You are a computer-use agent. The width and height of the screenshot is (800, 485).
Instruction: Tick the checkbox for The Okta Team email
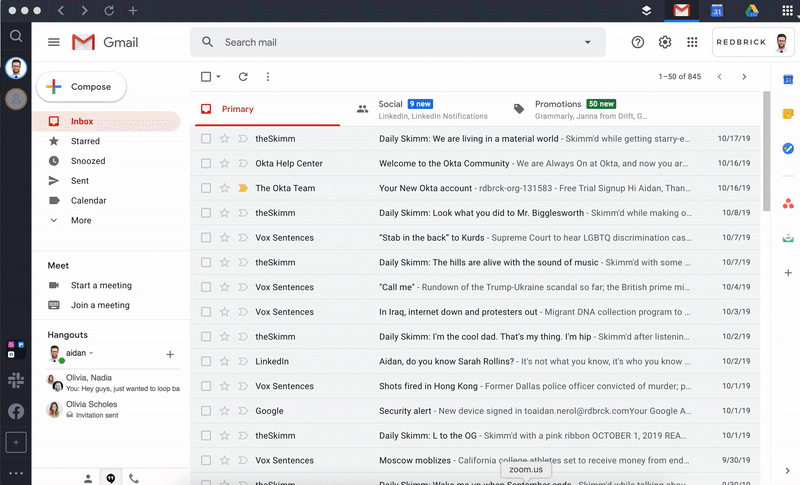[206, 188]
